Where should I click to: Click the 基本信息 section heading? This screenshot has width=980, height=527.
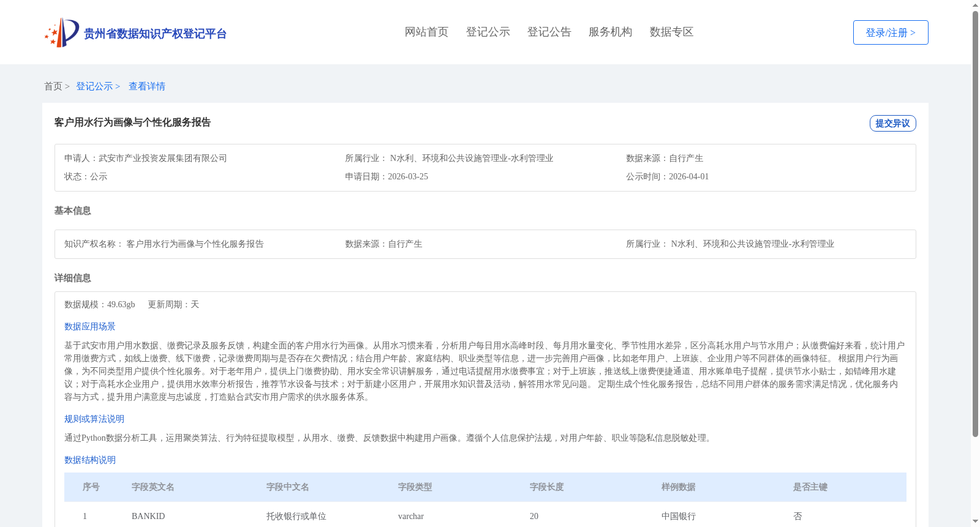click(72, 211)
